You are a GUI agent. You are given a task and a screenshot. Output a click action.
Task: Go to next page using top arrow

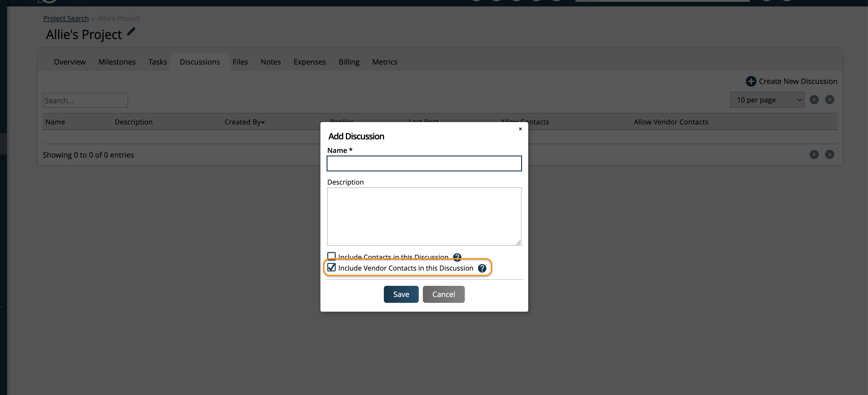point(830,100)
